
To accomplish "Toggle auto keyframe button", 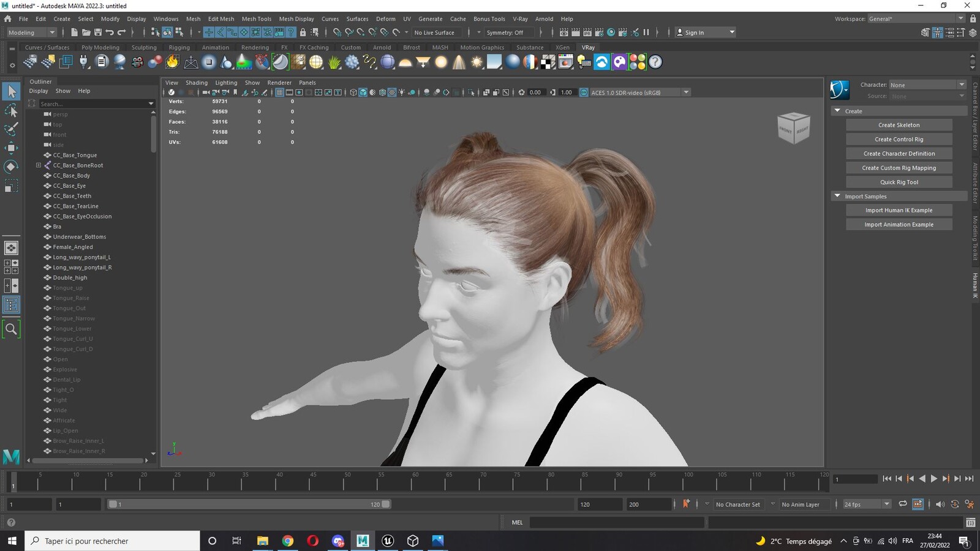I will [686, 504].
